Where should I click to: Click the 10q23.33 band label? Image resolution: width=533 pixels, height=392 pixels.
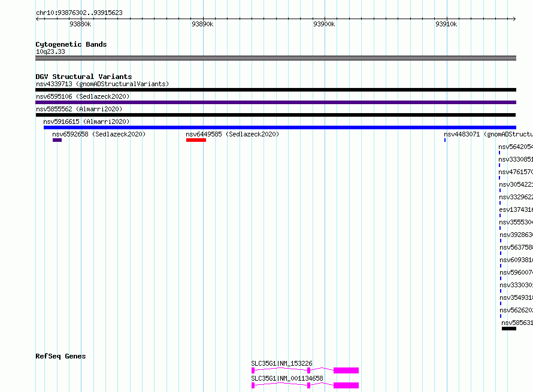[x=50, y=51]
